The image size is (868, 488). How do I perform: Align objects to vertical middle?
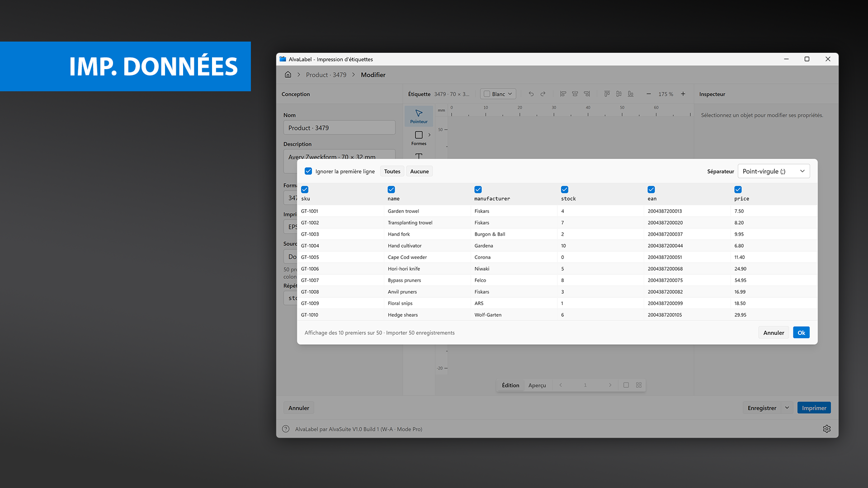click(619, 94)
